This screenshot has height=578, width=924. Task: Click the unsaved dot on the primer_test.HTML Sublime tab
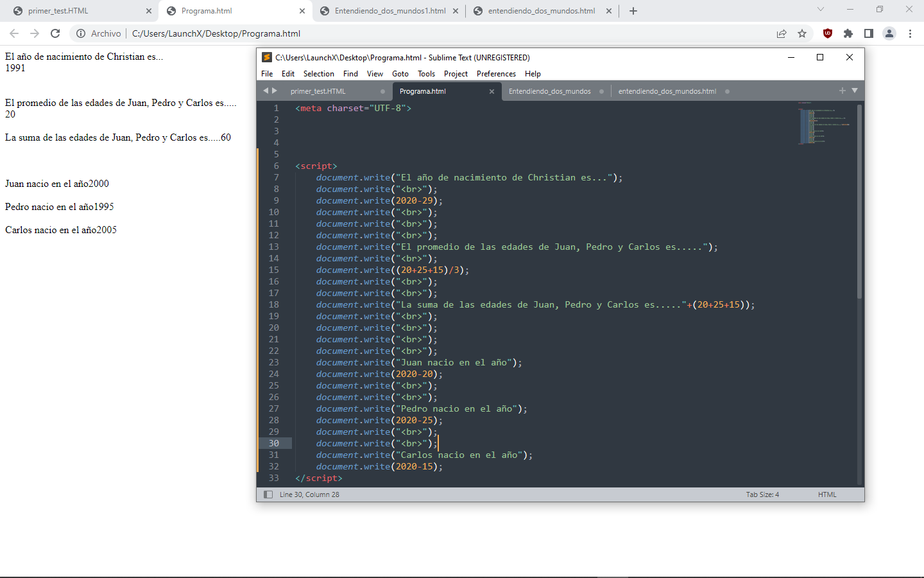[x=383, y=91]
